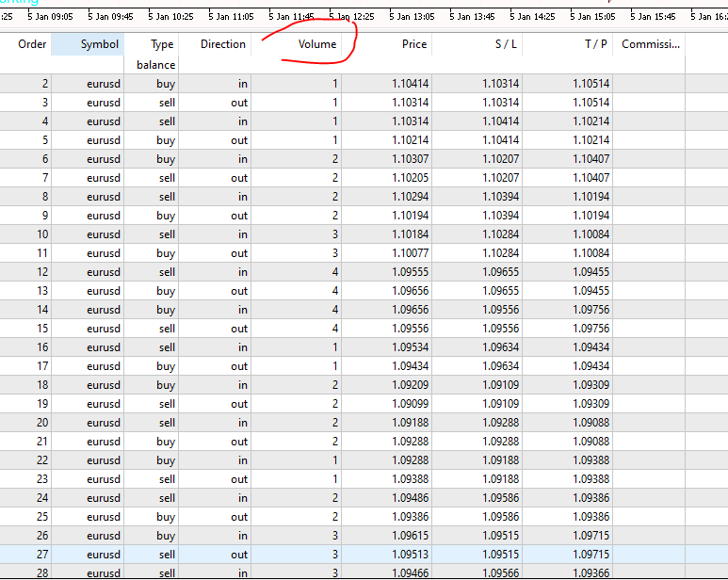Click order number 9

(44, 216)
